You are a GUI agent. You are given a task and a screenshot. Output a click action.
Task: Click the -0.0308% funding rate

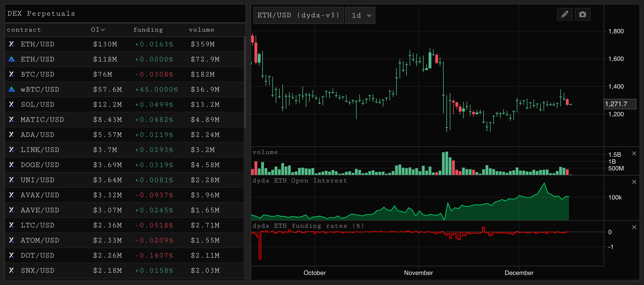pos(154,74)
